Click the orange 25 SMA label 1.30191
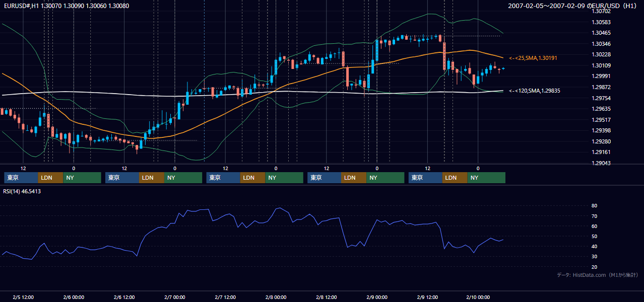644x302 pixels. (x=533, y=58)
